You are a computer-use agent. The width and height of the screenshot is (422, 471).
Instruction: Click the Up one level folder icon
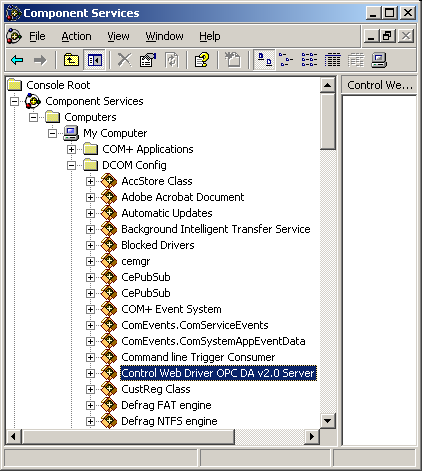point(71,60)
